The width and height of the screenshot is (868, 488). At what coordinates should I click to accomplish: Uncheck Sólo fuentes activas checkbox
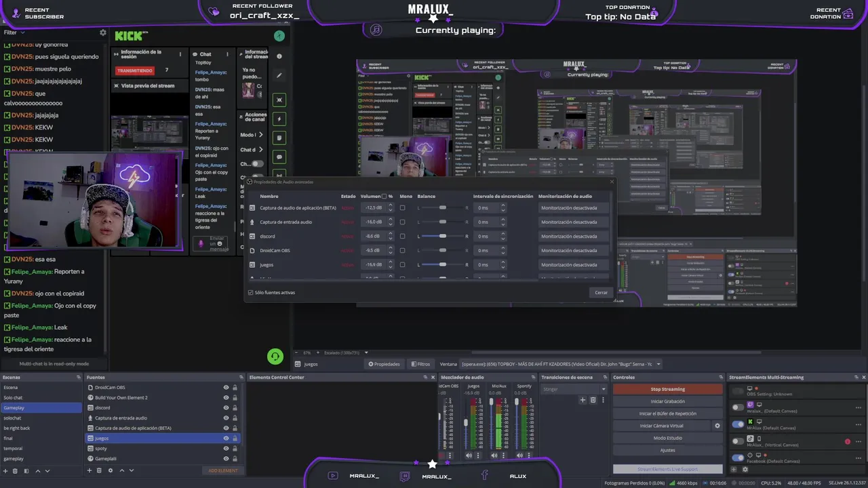[x=251, y=293]
